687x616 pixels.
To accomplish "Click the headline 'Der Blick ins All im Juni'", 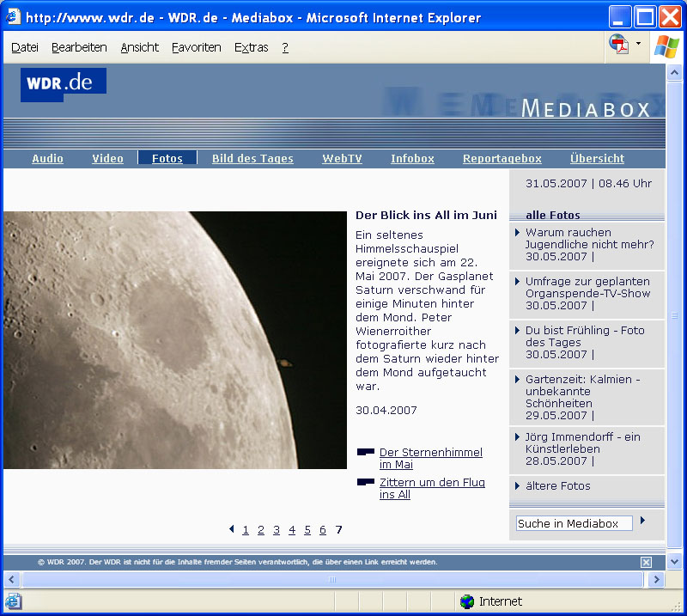I will tap(426, 216).
